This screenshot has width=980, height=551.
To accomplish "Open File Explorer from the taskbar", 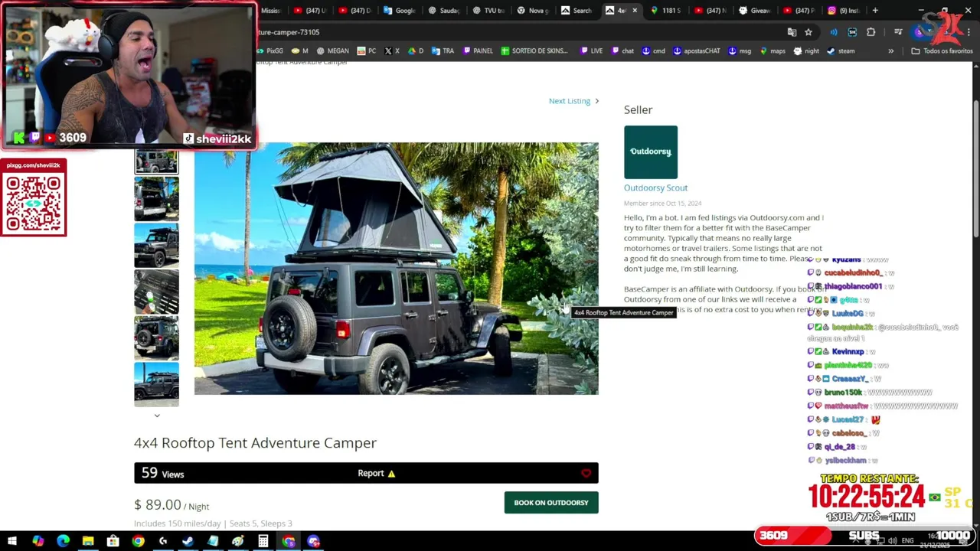I will coord(88,541).
